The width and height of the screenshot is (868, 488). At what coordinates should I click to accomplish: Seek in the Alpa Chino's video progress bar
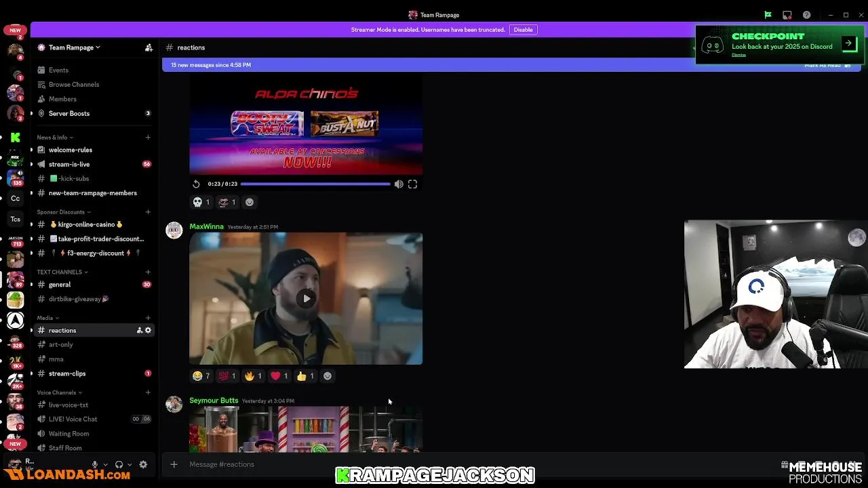[315, 184]
